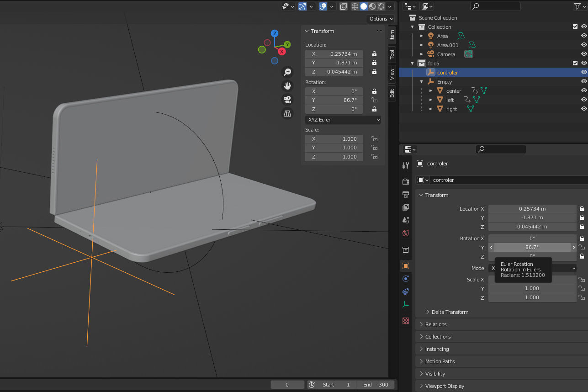
Task: Switch to the Edit sidebar tab
Action: [392, 93]
